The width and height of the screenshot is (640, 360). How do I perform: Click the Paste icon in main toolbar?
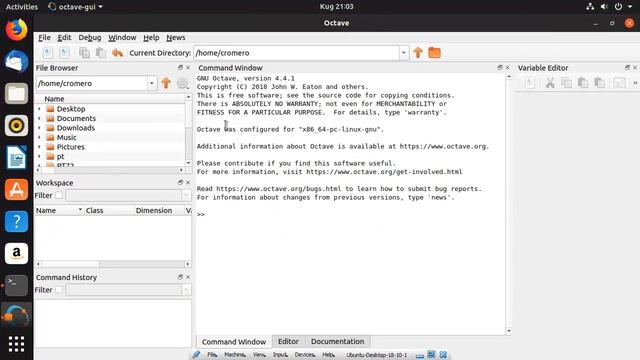click(101, 53)
